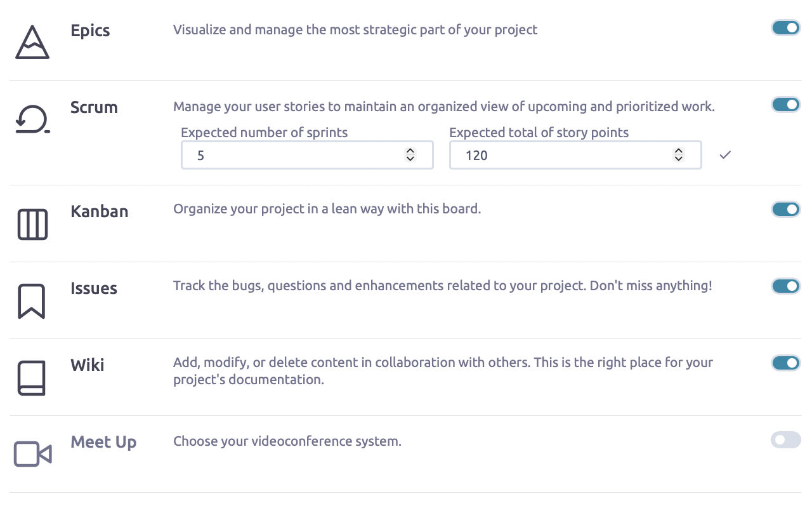
Task: Click the Scrum module title
Action: click(94, 107)
